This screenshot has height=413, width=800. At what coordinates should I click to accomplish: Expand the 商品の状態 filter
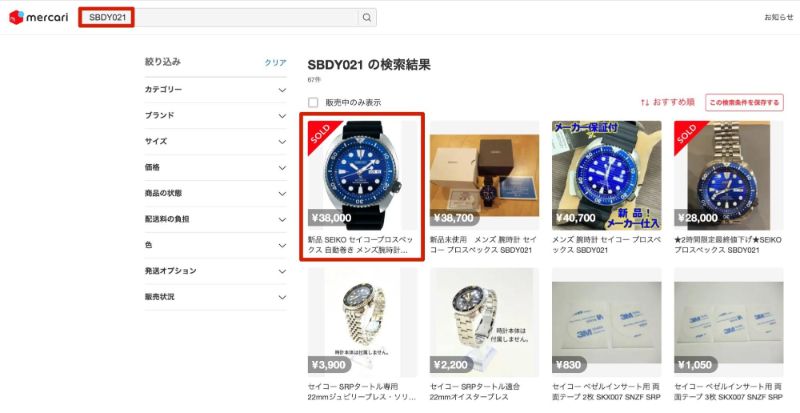[x=215, y=193]
